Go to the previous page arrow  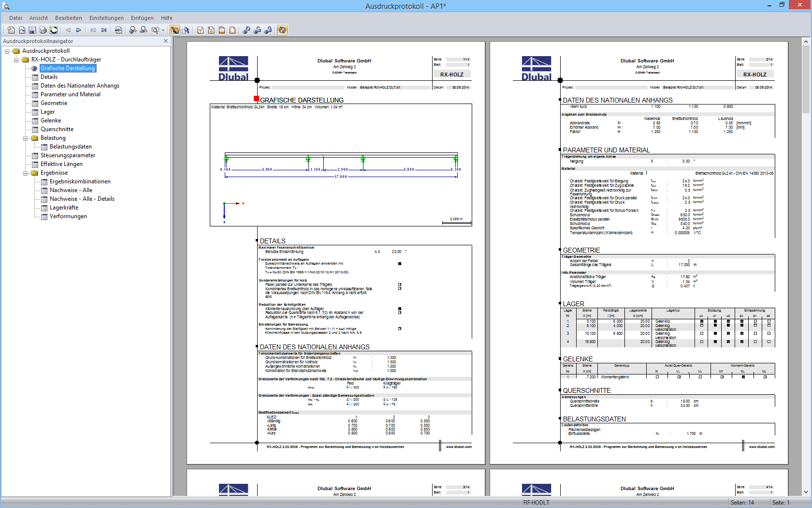coord(68,30)
